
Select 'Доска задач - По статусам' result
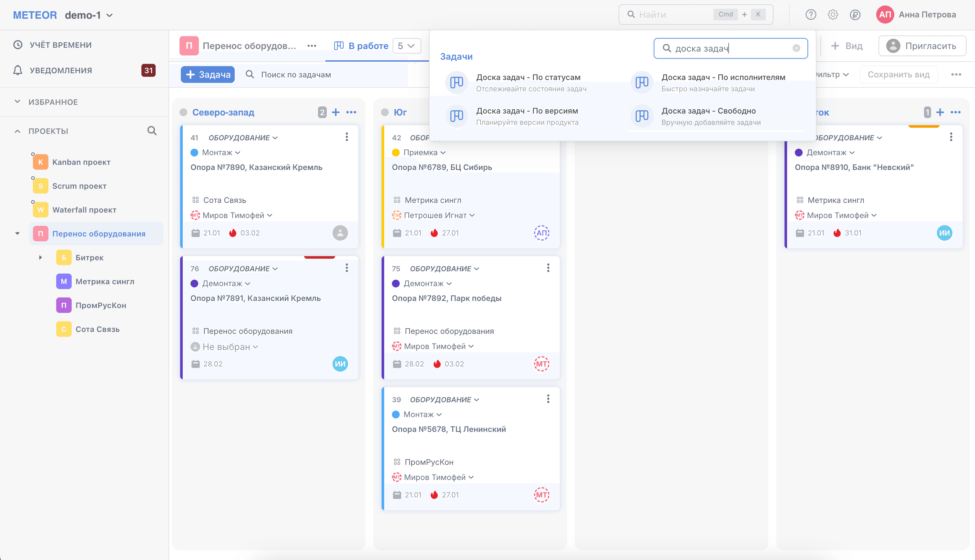(x=528, y=83)
